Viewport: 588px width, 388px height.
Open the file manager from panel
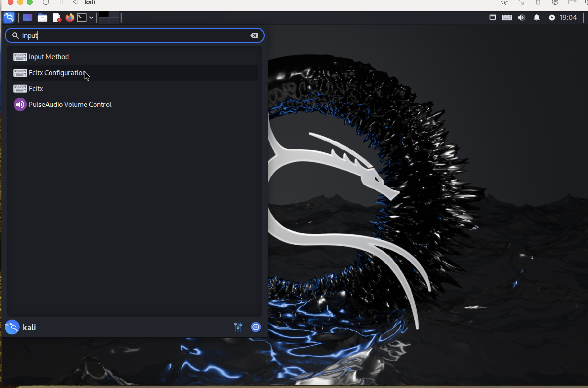42,18
